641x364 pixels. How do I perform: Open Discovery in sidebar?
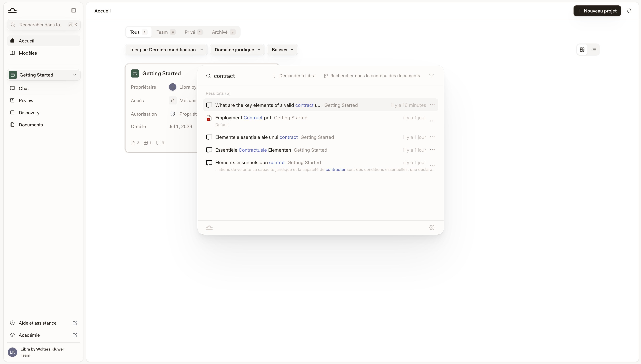[44, 113]
